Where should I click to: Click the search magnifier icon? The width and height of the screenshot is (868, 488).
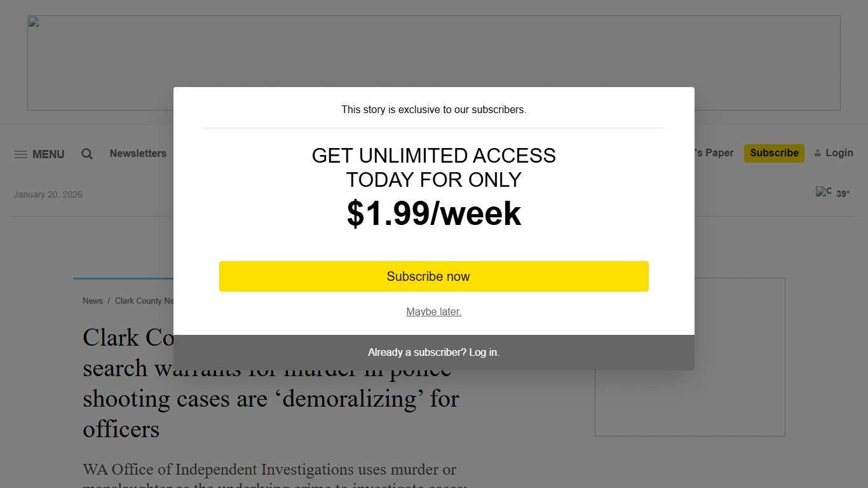87,154
